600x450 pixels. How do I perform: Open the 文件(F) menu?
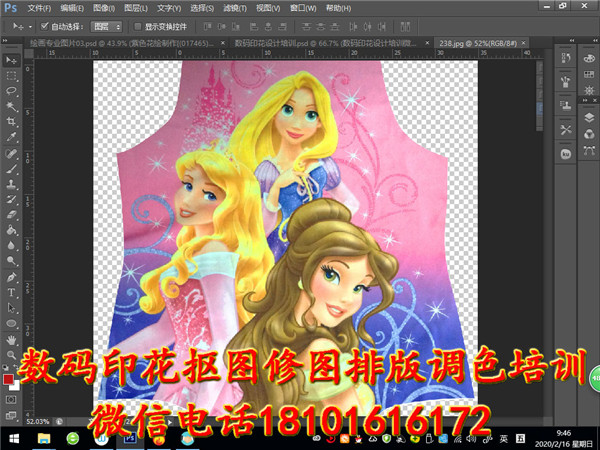point(38,7)
